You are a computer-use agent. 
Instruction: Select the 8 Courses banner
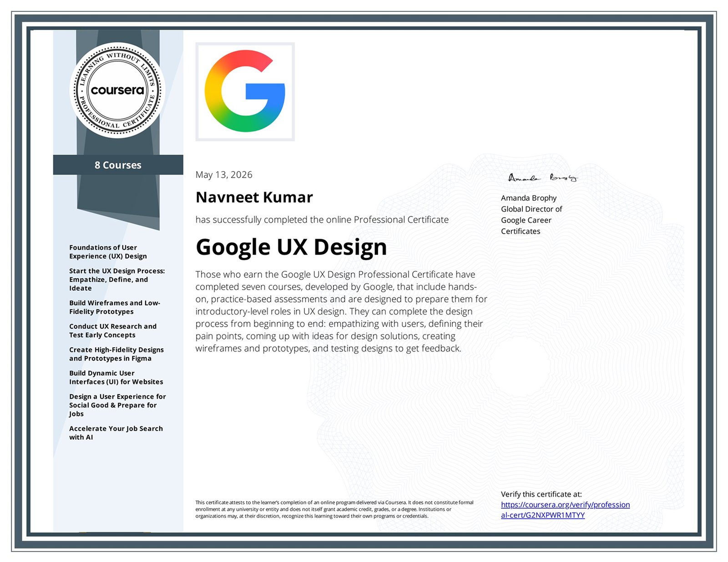point(118,165)
